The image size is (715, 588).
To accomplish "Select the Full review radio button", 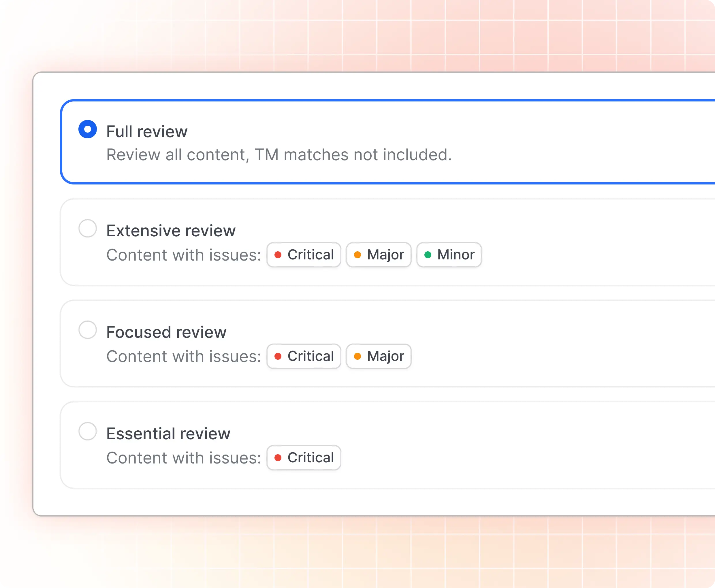I will point(88,129).
